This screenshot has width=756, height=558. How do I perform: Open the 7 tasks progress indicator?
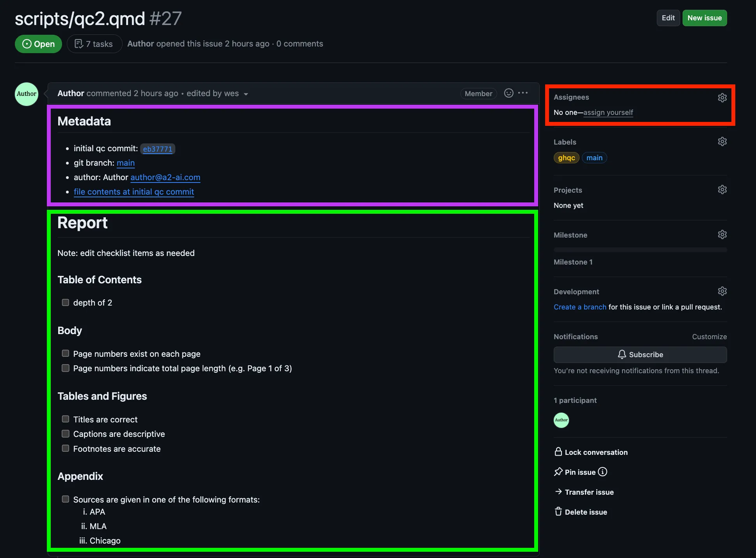click(94, 44)
